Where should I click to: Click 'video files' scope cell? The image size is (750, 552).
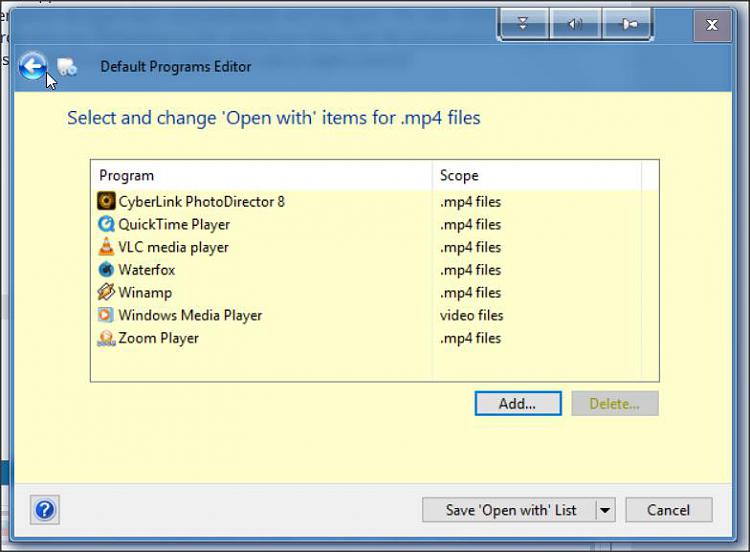tap(472, 315)
